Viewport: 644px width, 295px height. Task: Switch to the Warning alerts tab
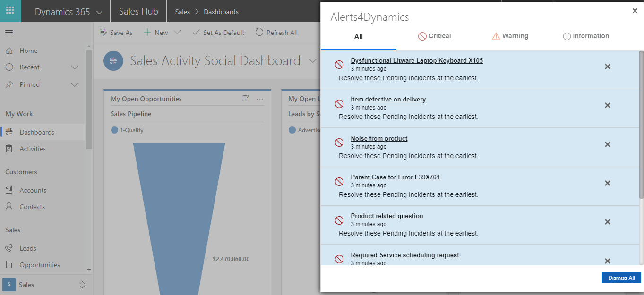(x=510, y=36)
